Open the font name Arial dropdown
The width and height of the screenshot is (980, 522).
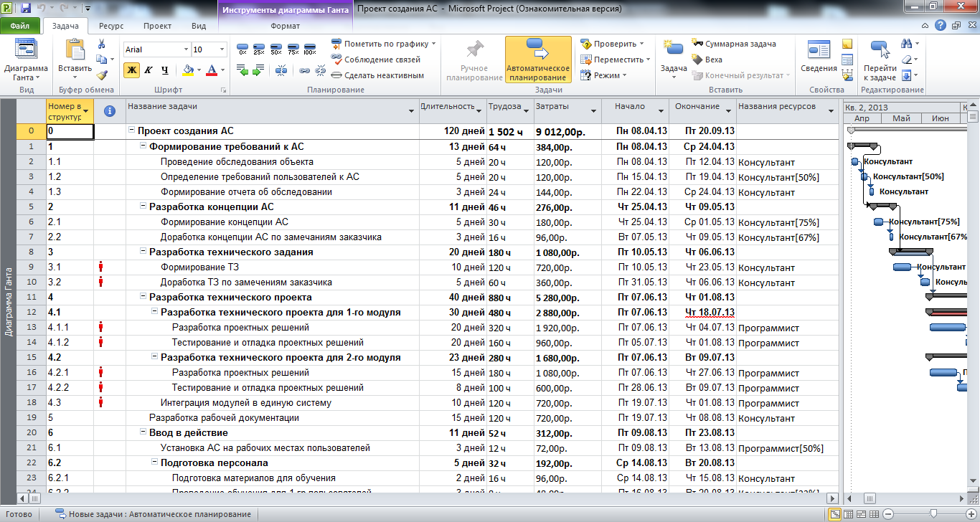(x=186, y=50)
